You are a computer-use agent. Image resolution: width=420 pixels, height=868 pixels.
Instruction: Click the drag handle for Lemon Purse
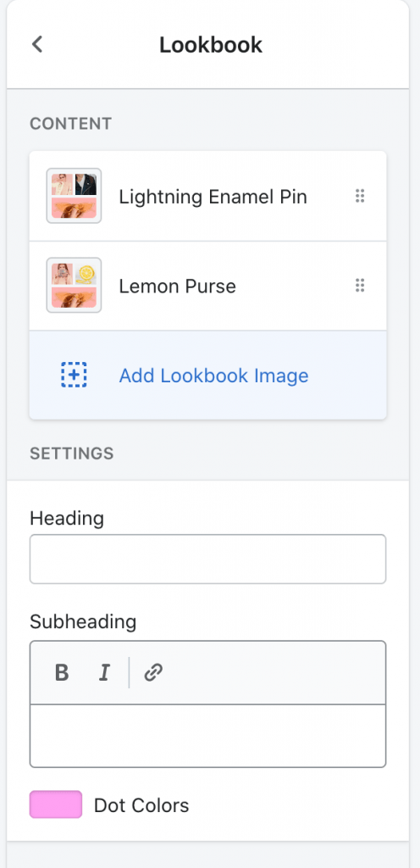tap(360, 286)
